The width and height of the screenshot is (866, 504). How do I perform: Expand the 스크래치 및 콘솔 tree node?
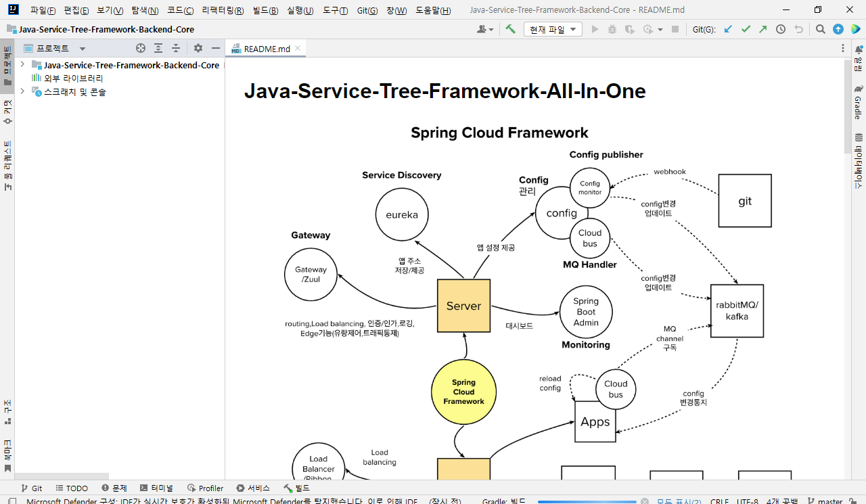coord(22,91)
